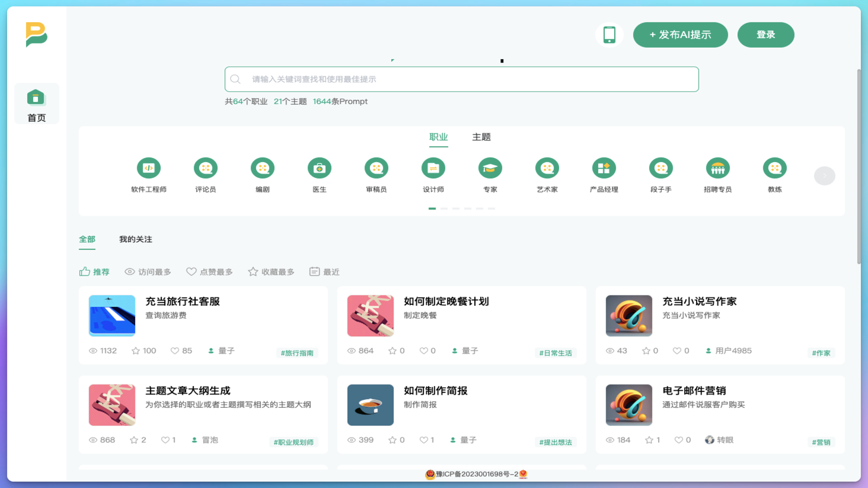Image resolution: width=868 pixels, height=488 pixels.
Task: Select the 首页 home icon in the sidebar
Action: click(36, 98)
